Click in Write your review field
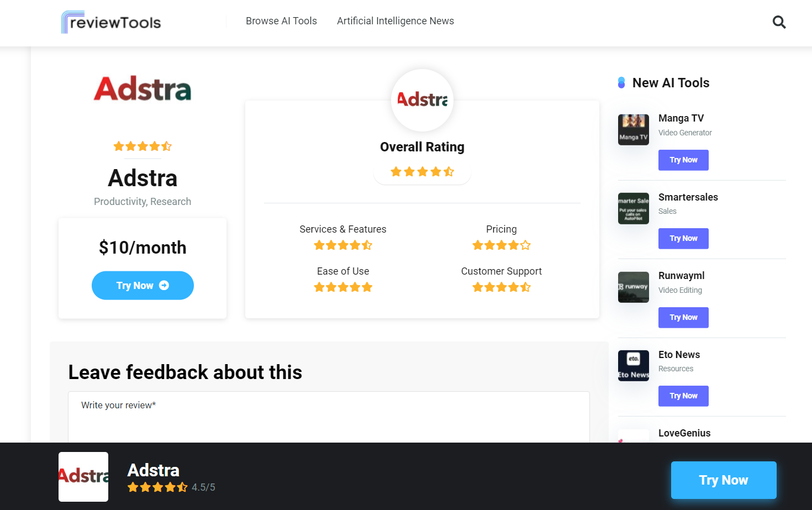Screen dimensions: 812x510 (x=329, y=417)
